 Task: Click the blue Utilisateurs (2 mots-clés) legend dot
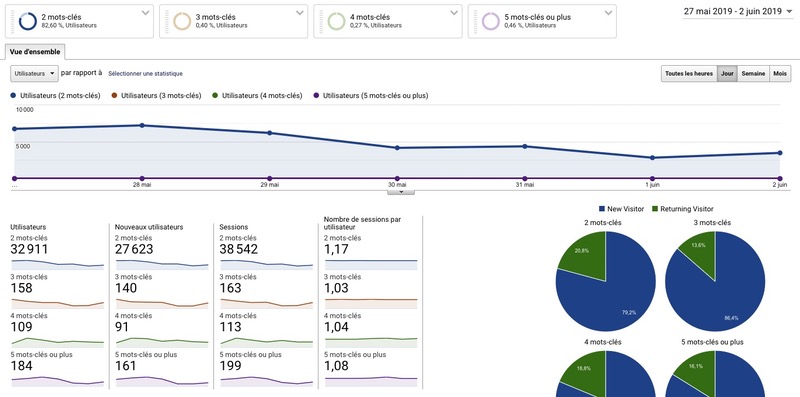(x=13, y=95)
